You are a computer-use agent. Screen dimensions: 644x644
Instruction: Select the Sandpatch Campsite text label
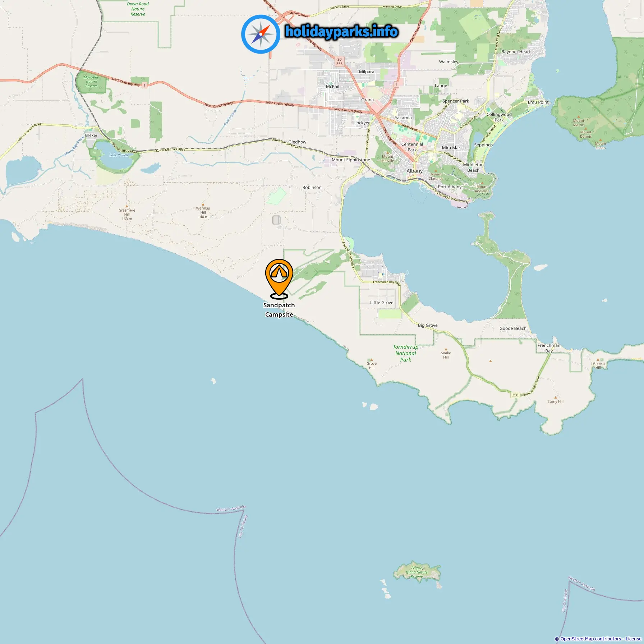279,310
